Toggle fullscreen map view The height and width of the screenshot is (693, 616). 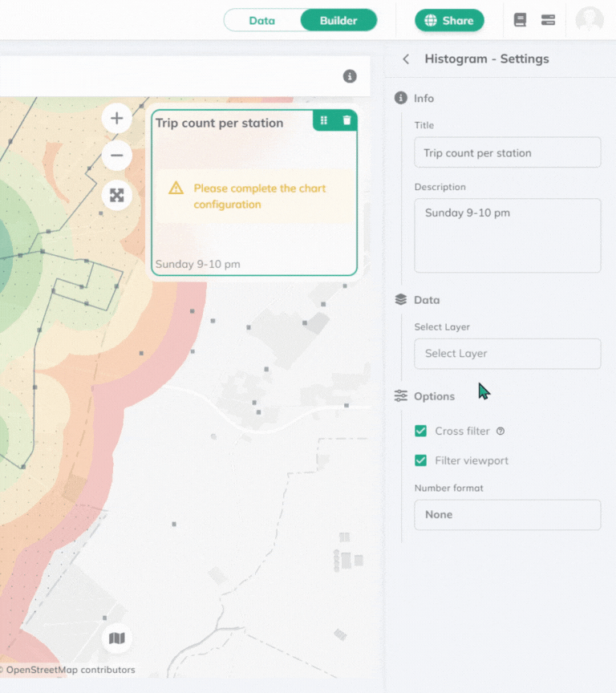(117, 195)
